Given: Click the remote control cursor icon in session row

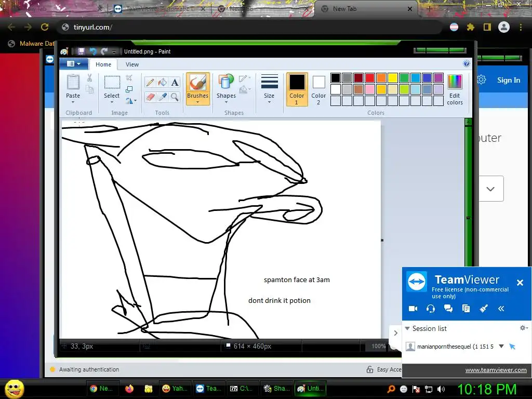Looking at the screenshot, I should [x=512, y=347].
